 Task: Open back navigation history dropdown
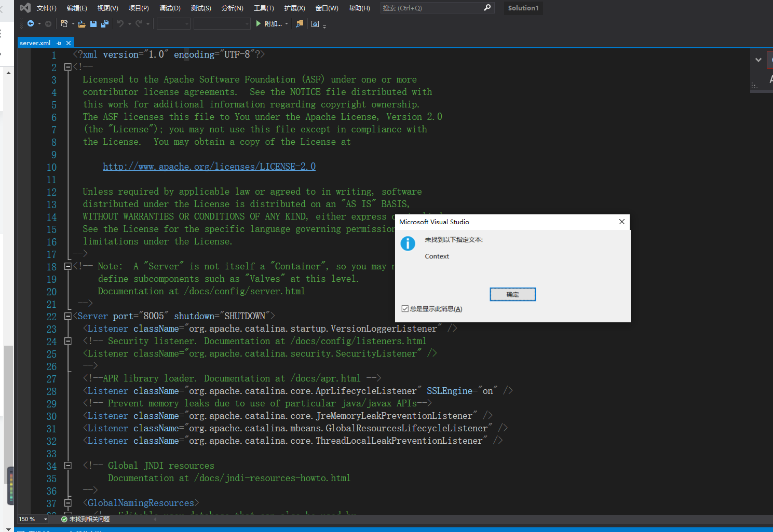coord(39,23)
